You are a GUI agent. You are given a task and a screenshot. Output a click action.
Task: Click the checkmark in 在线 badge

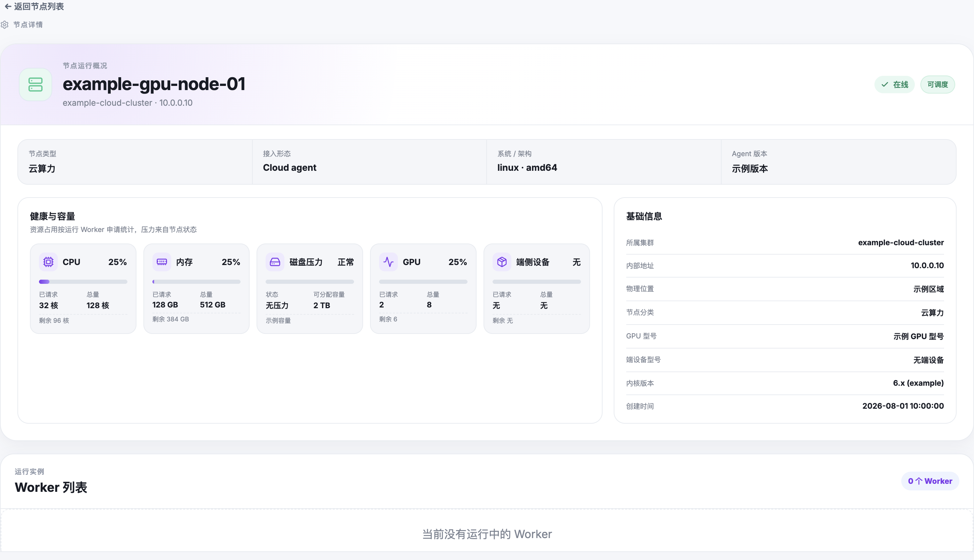point(885,85)
